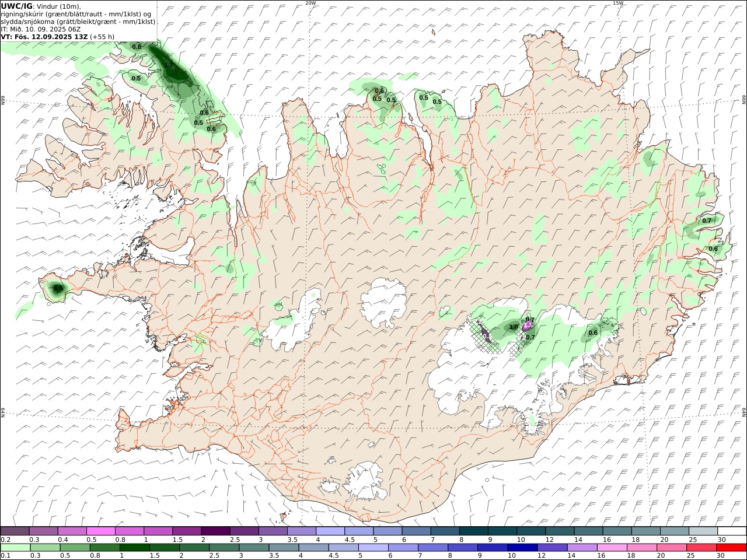Click the '30' label under the upper legend row

click(721, 540)
